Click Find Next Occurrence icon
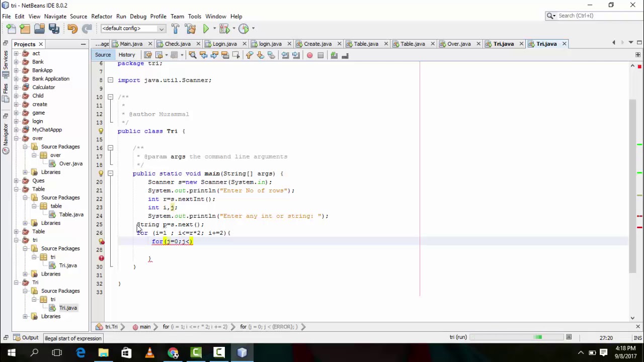 coord(214,55)
